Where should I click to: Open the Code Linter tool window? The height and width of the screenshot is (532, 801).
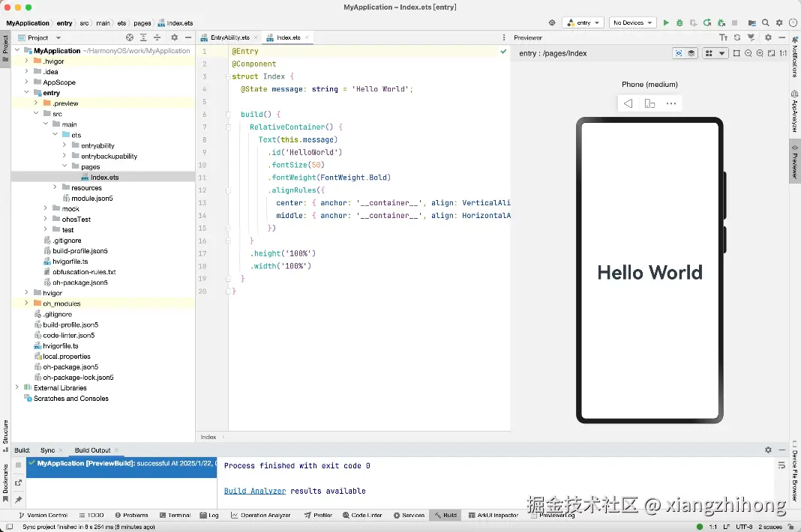click(x=362, y=516)
